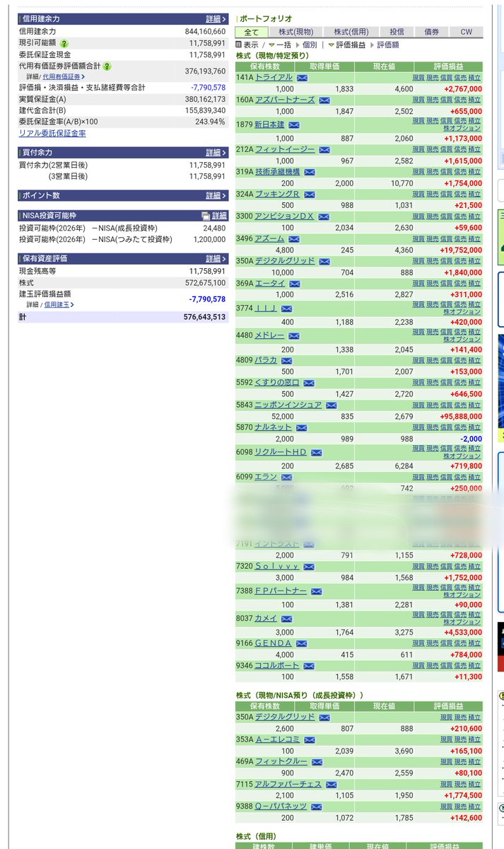
Task: Click the mail icon beside トライアル
Action: tap(302, 78)
